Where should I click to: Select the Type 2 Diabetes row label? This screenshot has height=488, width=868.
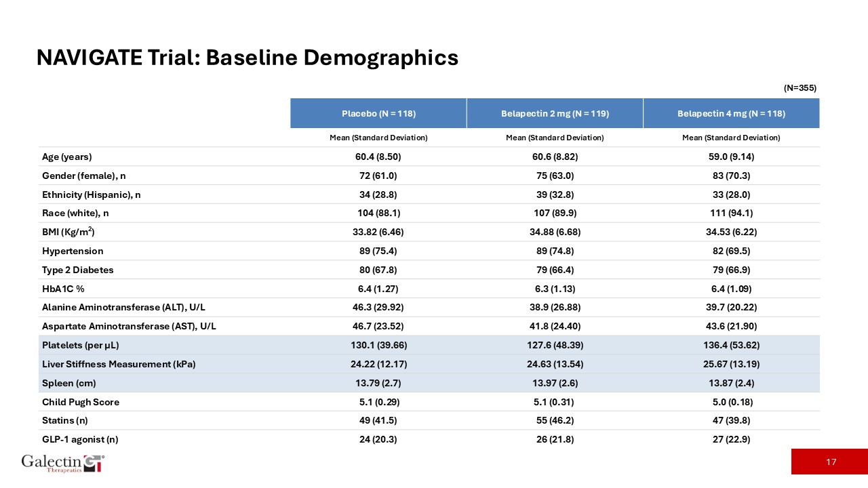tap(78, 270)
